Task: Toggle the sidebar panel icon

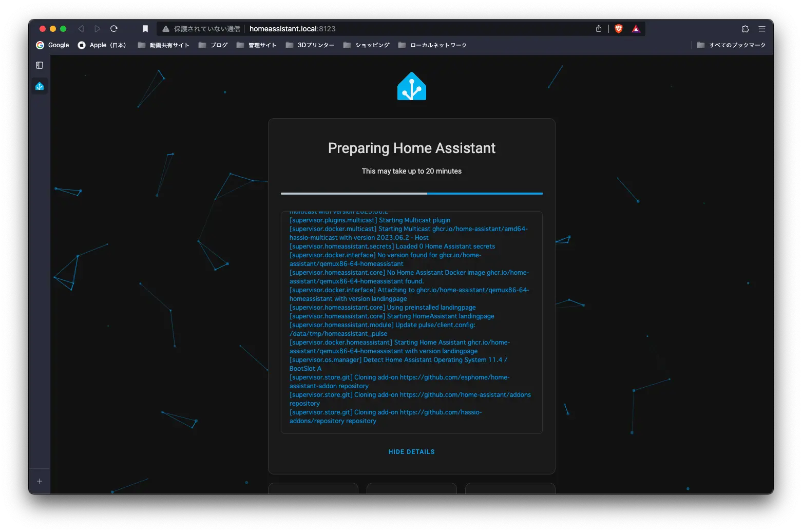Action: pyautogui.click(x=40, y=65)
